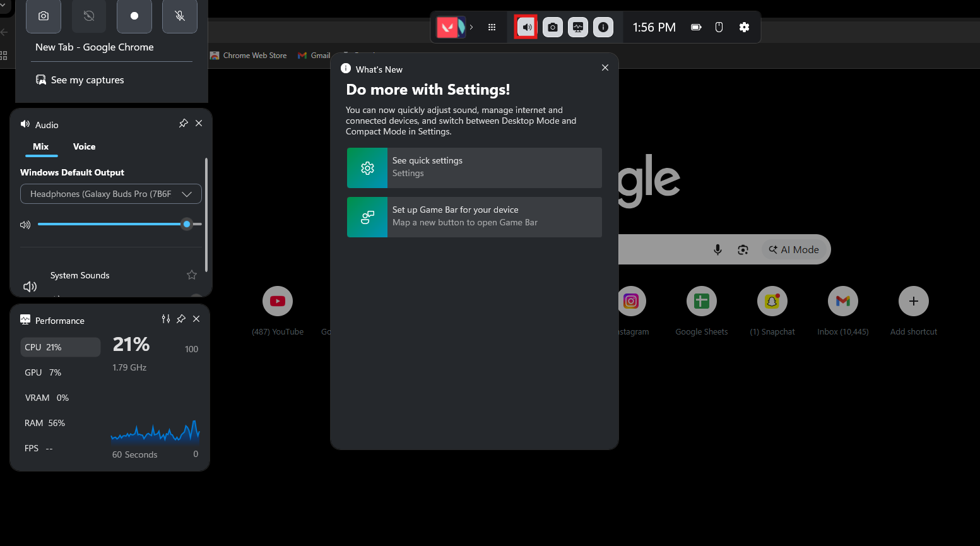980x546 pixels.
Task: Pin the Audio widget
Action: click(183, 123)
